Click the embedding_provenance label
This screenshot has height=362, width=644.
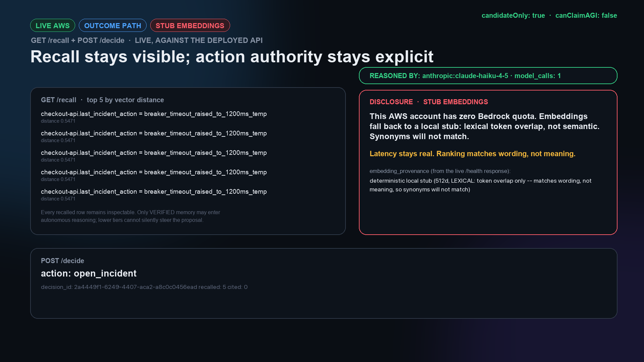pos(440,171)
